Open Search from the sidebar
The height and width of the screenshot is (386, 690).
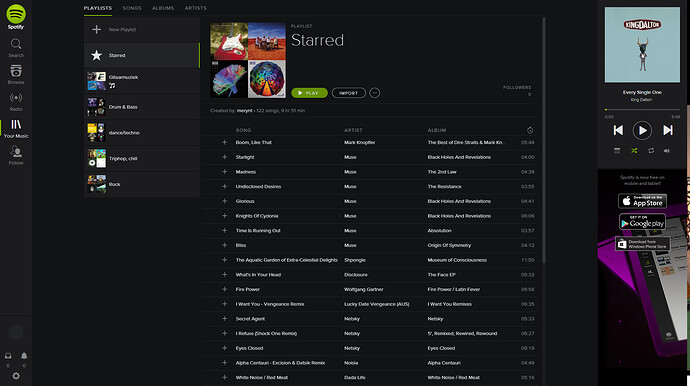coord(16,48)
